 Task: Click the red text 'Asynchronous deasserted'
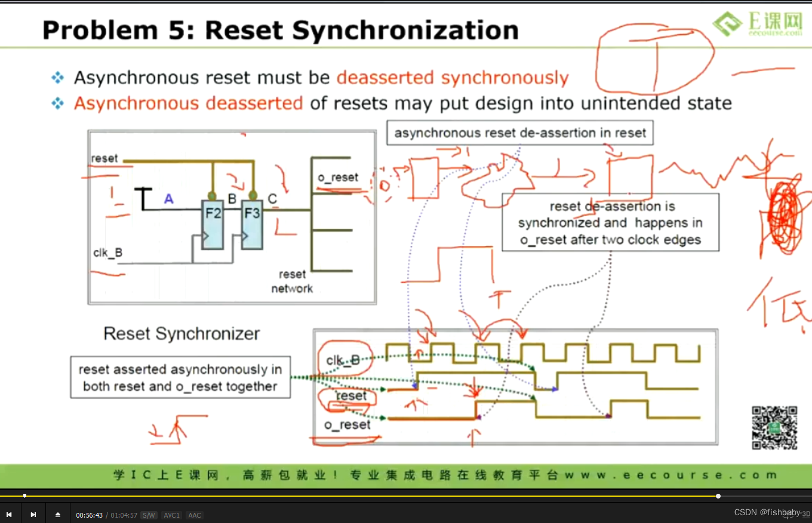tap(189, 103)
